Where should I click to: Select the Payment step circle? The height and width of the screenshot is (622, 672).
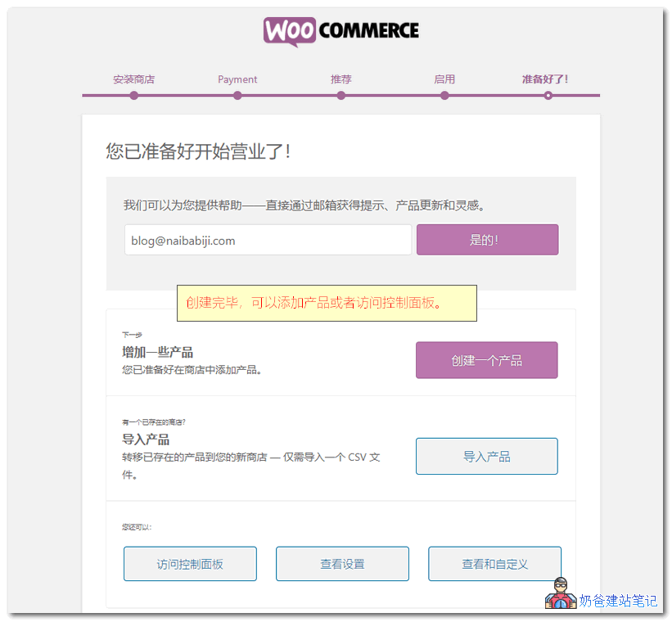(237, 95)
